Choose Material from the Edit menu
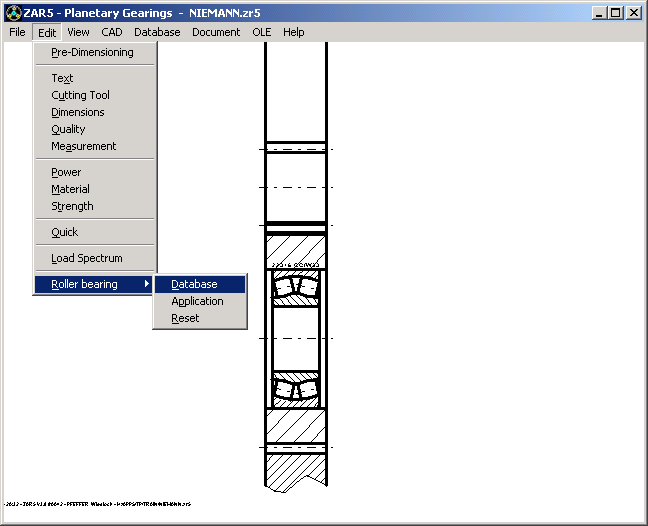 click(x=70, y=189)
